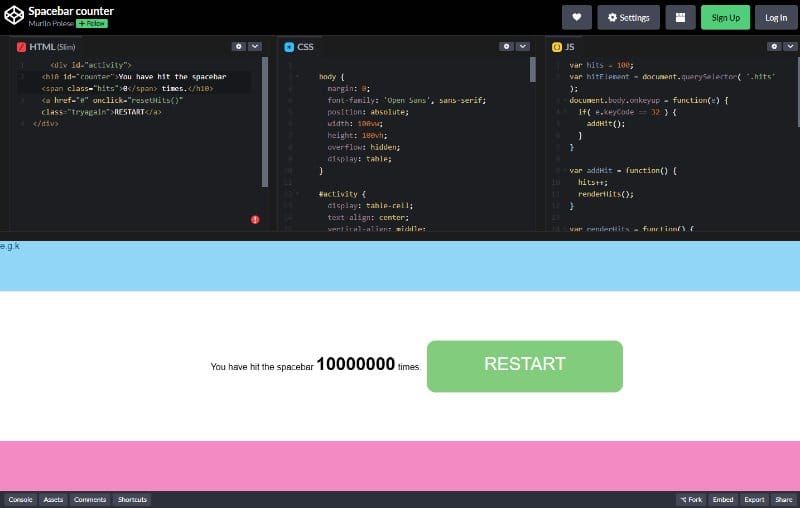This screenshot has width=800, height=508.
Task: Click the Sign Up button
Action: pyautogui.click(x=725, y=17)
